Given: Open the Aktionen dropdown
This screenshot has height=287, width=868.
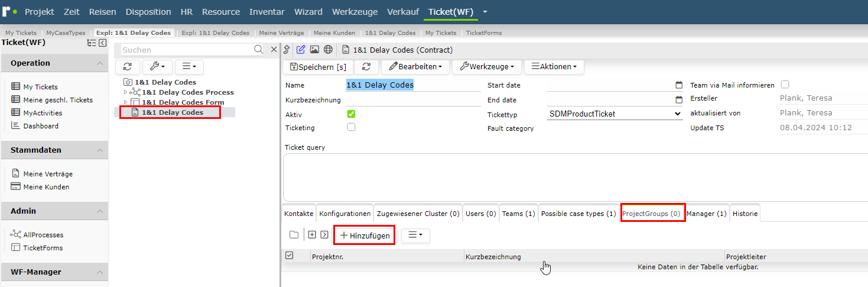Looking at the screenshot, I should coord(554,67).
